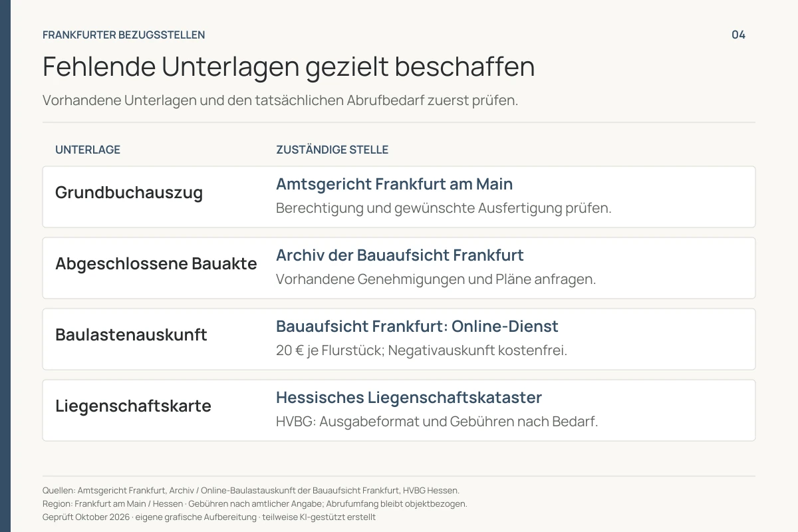The width and height of the screenshot is (798, 532).
Task: Click the page number 04
Action: point(738,35)
